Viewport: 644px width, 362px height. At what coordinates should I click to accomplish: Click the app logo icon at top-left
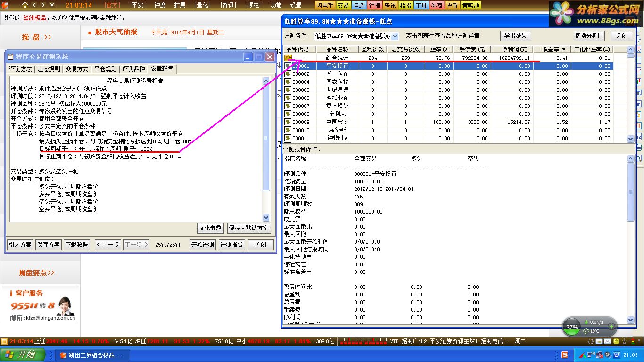[x=5, y=5]
